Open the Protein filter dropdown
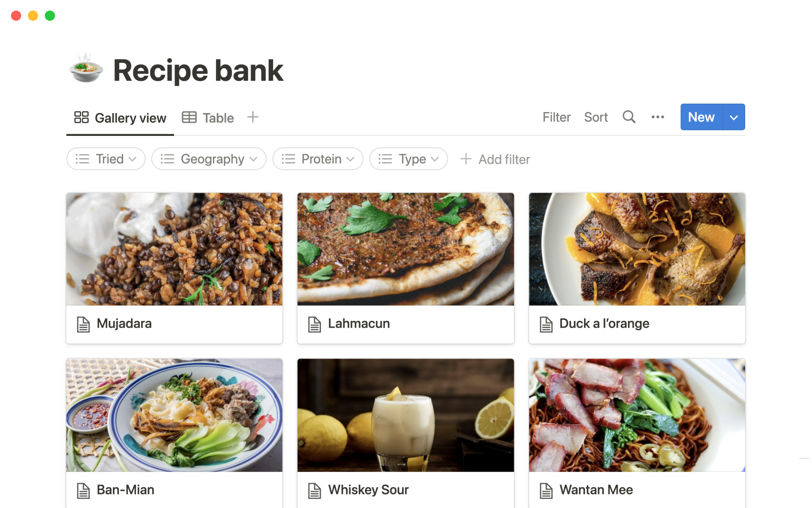Screen dimensions: 812x508 coord(318,159)
